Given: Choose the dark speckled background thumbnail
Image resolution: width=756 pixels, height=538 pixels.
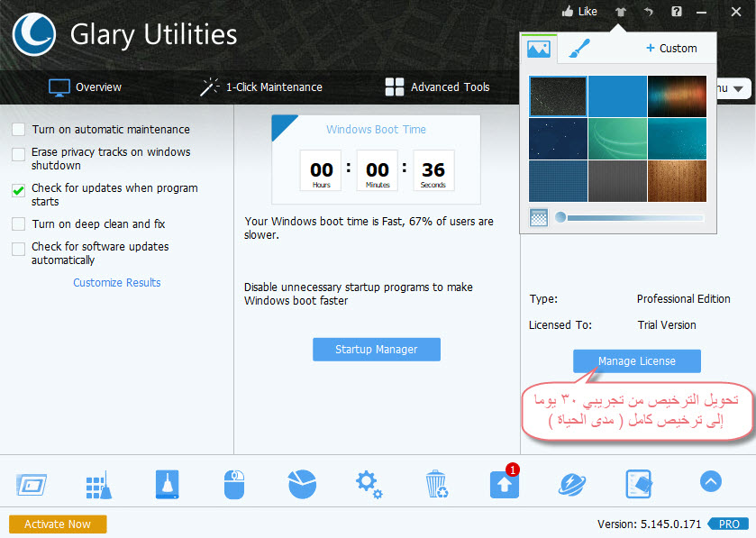Looking at the screenshot, I should [x=558, y=96].
